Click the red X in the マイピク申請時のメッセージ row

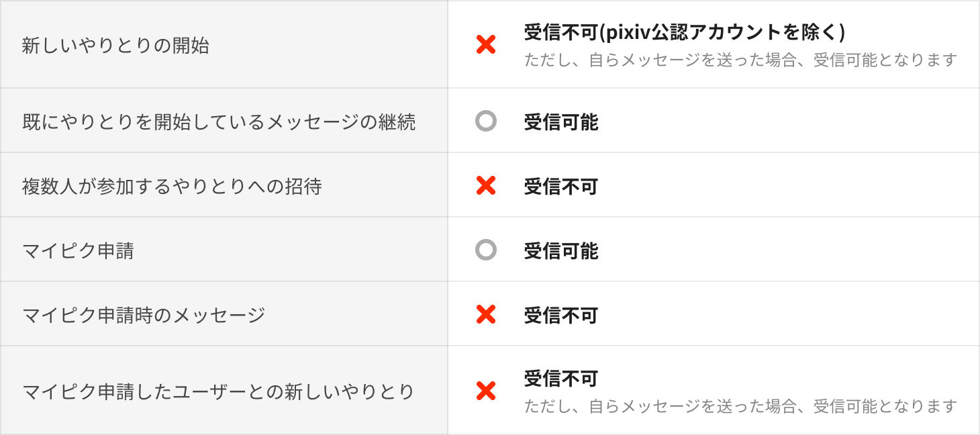(485, 314)
